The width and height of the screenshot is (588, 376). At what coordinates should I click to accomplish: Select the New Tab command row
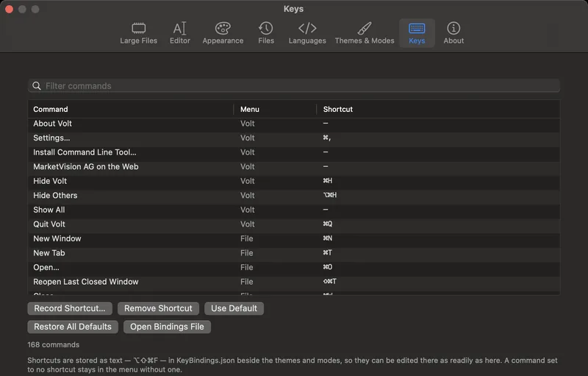293,253
